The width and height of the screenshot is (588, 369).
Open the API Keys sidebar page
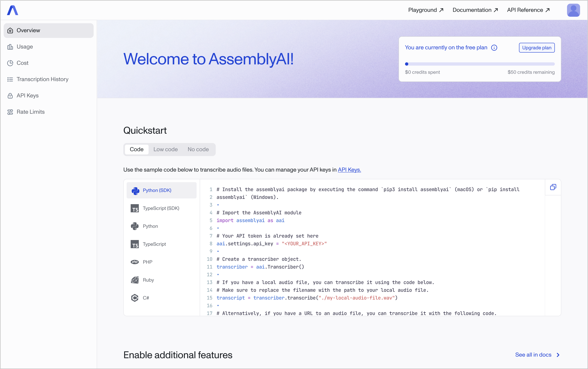point(27,96)
